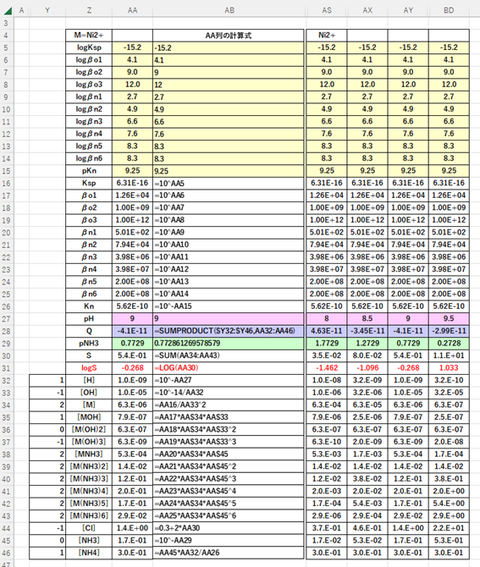Screen dimensions: 480x567
Task: Click pH value 8.5 in column AX
Action: (x=368, y=319)
